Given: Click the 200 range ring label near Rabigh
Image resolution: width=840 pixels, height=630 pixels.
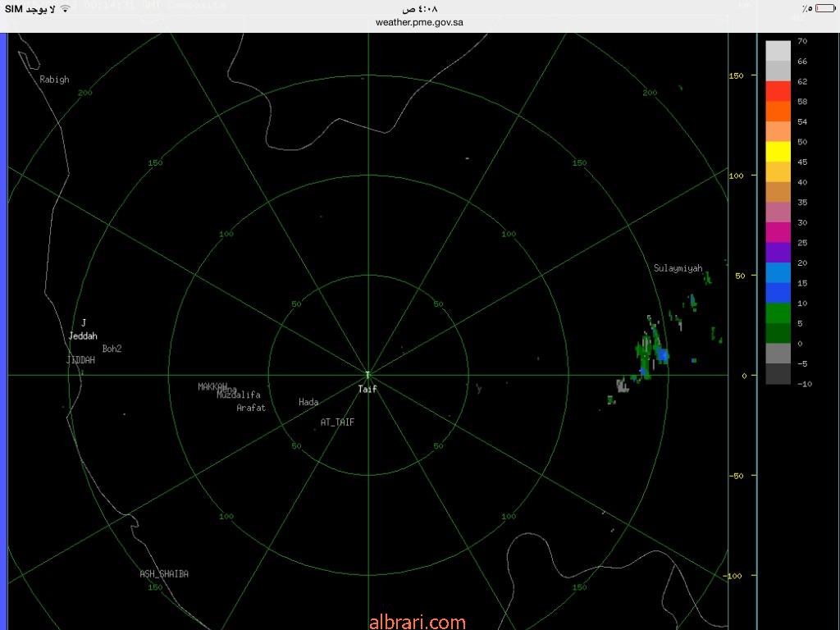Looking at the screenshot, I should coord(85,93).
